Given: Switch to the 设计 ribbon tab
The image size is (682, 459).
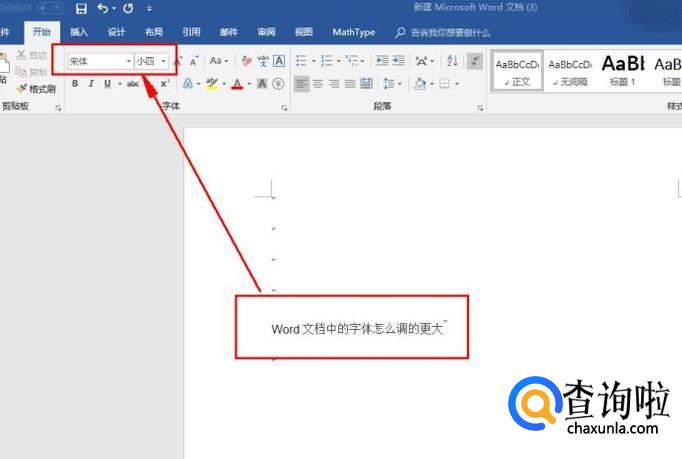Looking at the screenshot, I should point(116,32).
